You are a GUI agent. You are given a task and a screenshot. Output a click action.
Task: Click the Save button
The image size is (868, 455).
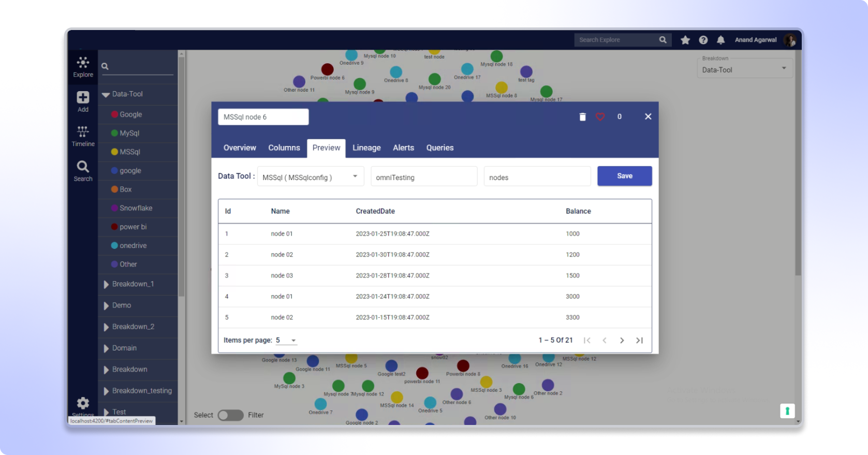point(624,176)
